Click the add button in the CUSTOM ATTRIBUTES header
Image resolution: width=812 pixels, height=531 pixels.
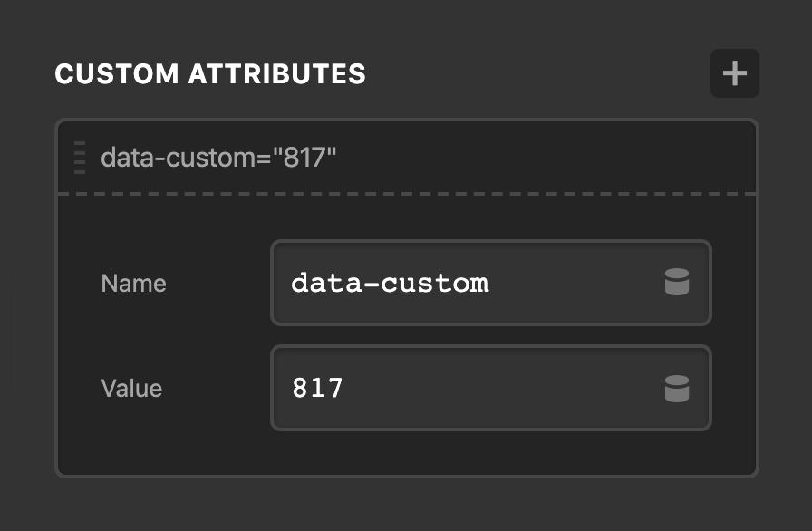coord(735,73)
